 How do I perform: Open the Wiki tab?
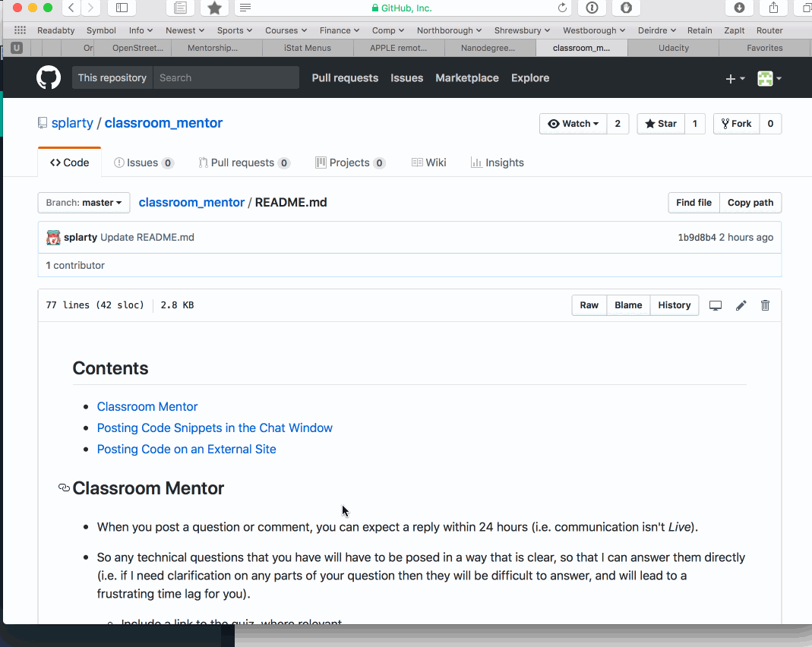pos(428,163)
